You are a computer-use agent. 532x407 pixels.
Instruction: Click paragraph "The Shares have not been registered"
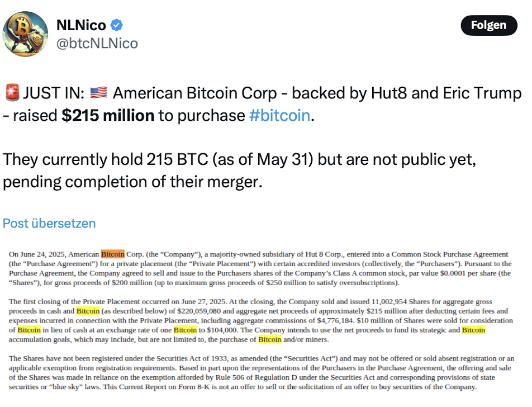click(x=262, y=373)
